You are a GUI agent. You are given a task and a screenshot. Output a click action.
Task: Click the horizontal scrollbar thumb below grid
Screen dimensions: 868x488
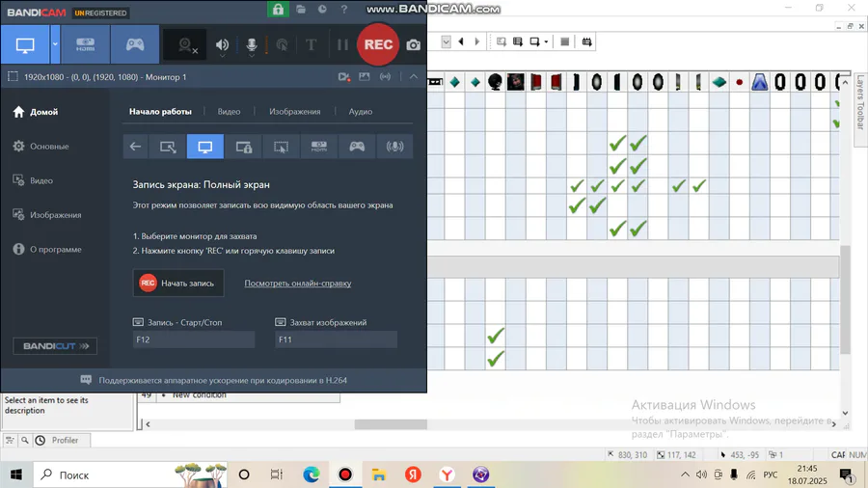391,424
